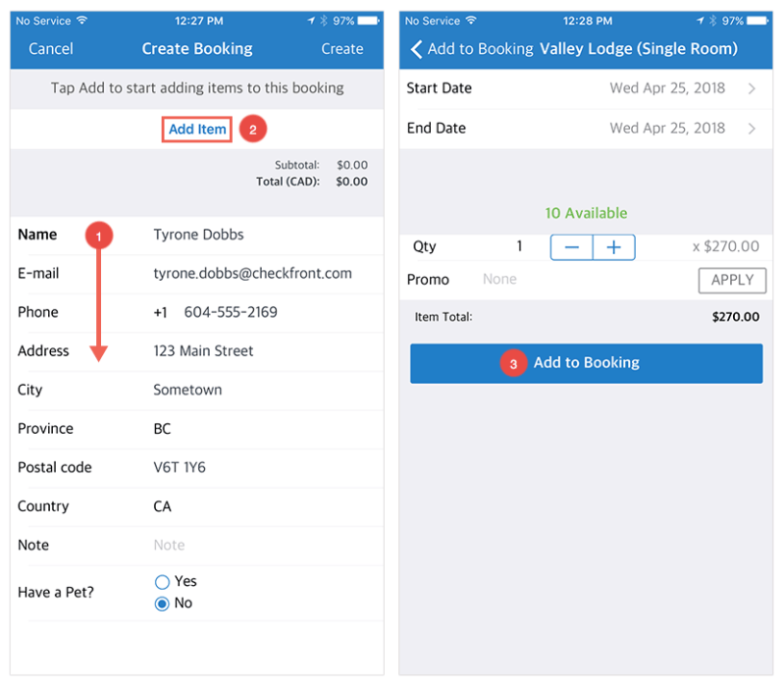Open the End Date row chevron
Screen dimensions: 784x687
[x=752, y=129]
